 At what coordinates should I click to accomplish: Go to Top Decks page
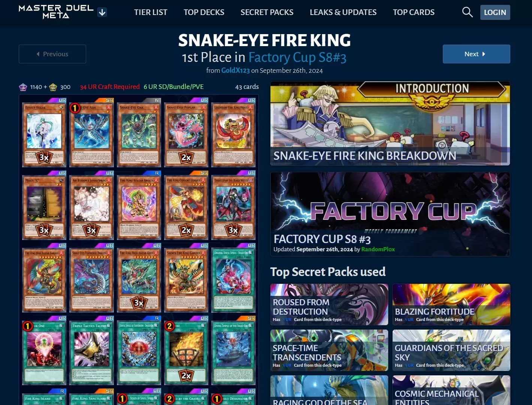point(204,12)
